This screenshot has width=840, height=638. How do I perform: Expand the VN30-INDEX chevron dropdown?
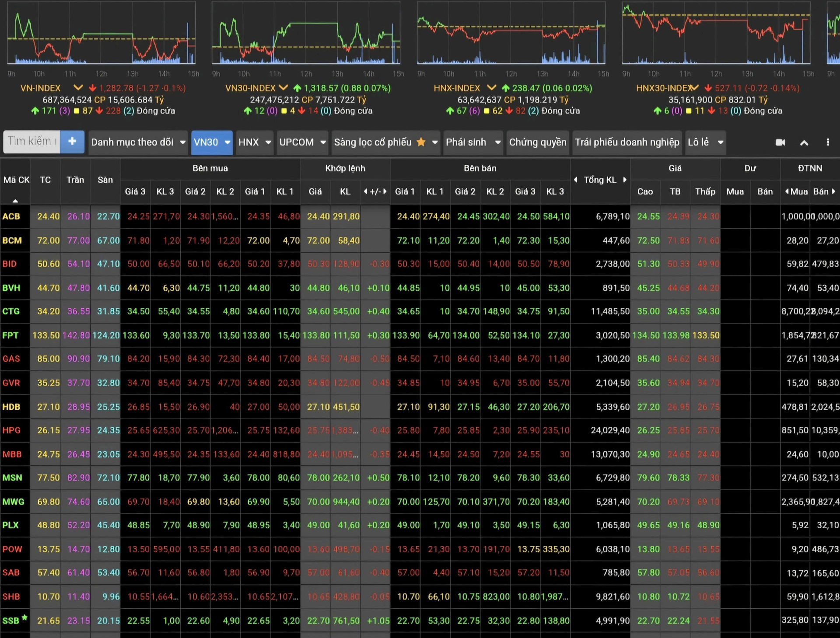(x=283, y=88)
